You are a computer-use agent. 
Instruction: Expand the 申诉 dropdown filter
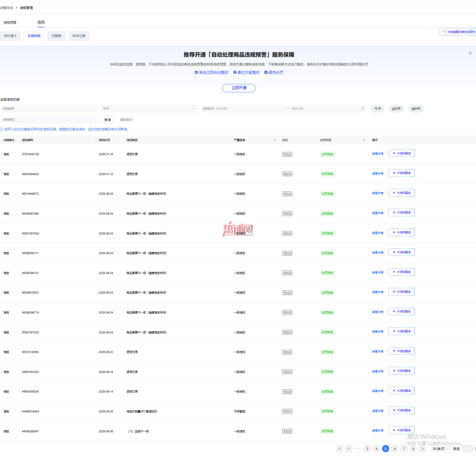tap(149, 109)
